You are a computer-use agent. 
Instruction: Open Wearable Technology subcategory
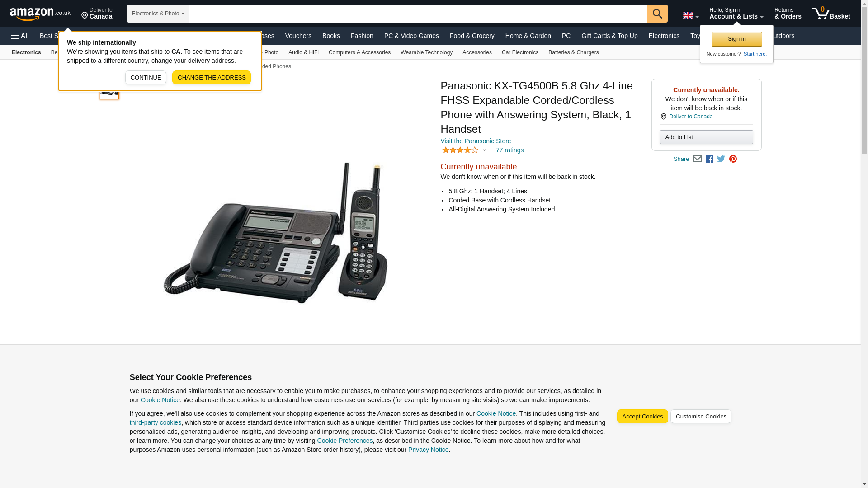[x=426, y=52]
